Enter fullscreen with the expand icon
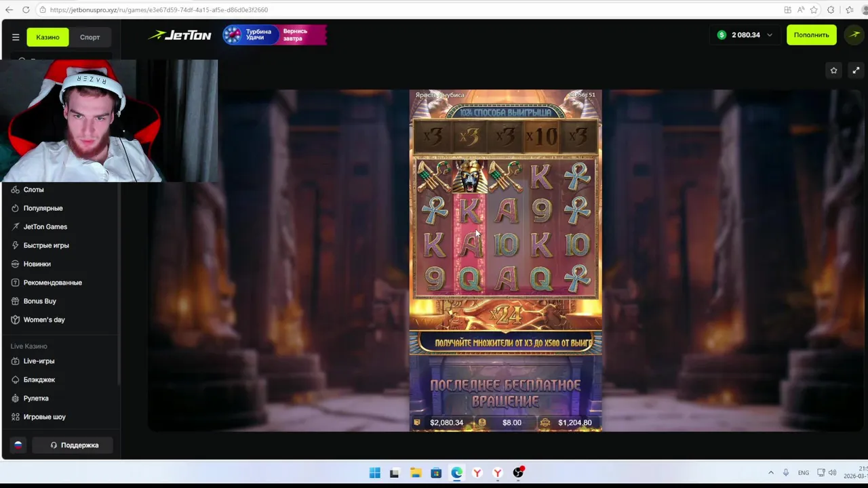This screenshot has width=868, height=488. tap(856, 70)
